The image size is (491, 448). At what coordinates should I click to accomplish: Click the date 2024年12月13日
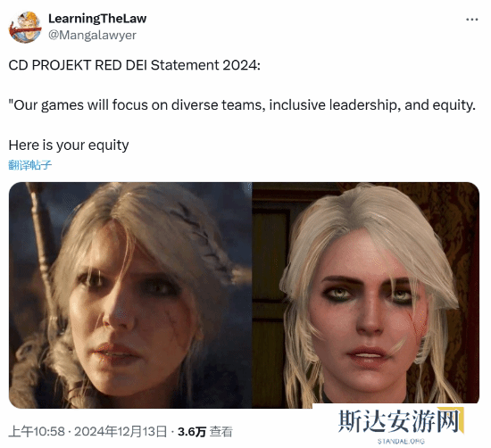click(x=121, y=432)
